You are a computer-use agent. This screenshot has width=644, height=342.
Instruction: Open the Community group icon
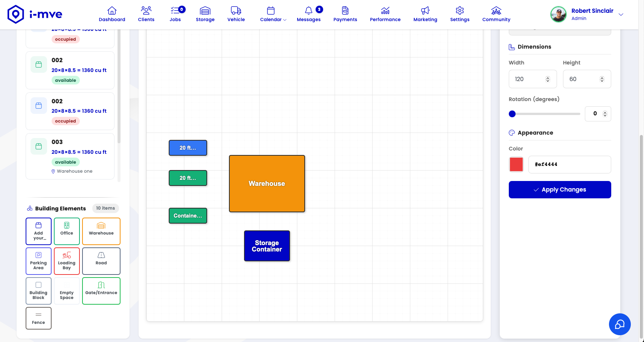point(496,10)
